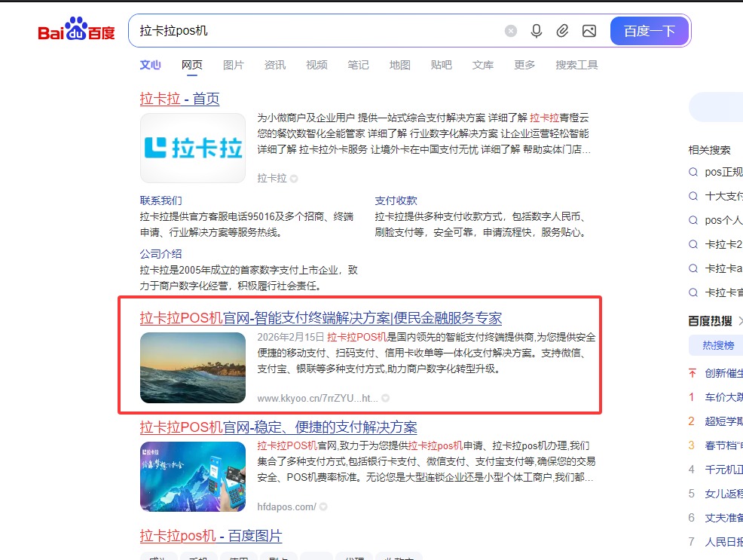The image size is (743, 560).
Task: Open the 联系我们 link
Action: 162,200
